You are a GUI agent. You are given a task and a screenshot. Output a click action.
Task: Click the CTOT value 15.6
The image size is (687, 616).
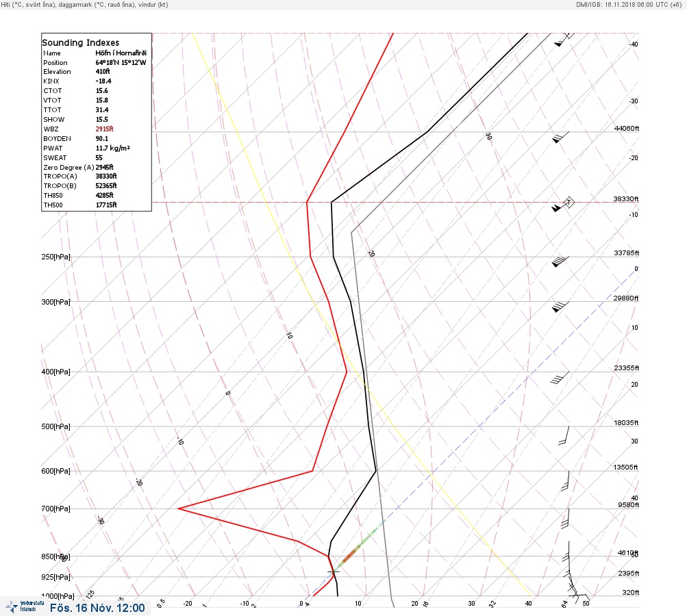[101, 90]
